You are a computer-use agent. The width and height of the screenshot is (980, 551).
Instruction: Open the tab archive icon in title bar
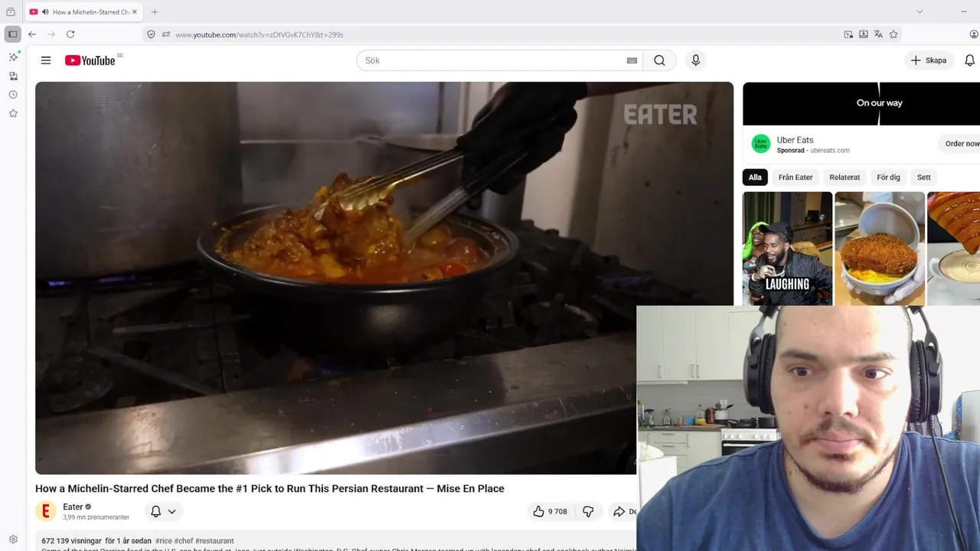[x=11, y=12]
